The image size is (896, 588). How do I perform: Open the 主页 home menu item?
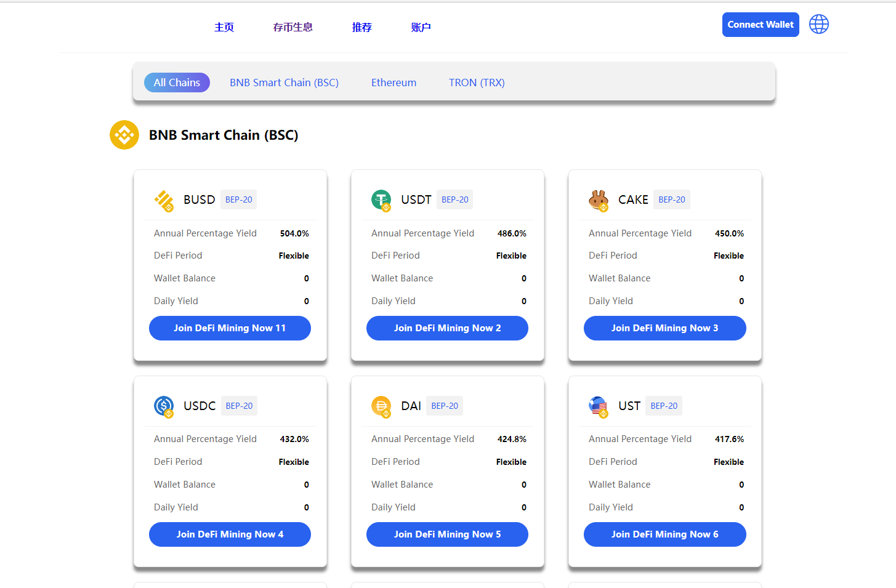coord(224,27)
